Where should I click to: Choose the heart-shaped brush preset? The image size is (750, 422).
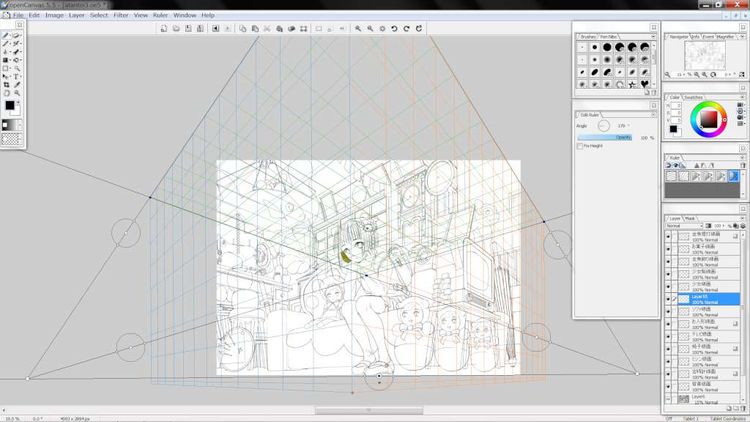[x=644, y=84]
